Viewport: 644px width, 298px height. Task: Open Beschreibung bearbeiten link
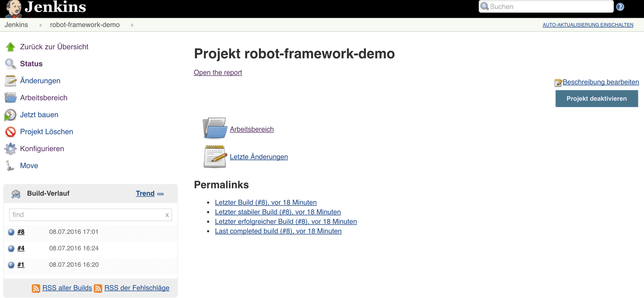pos(600,82)
